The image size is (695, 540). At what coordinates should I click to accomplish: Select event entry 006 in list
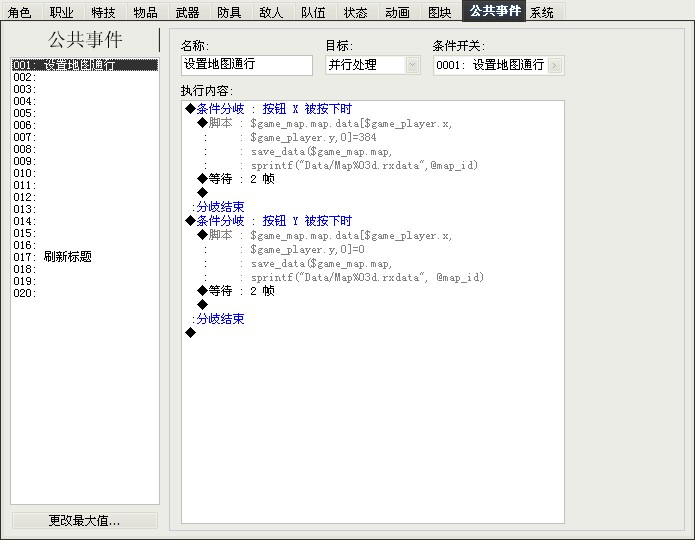[85, 125]
